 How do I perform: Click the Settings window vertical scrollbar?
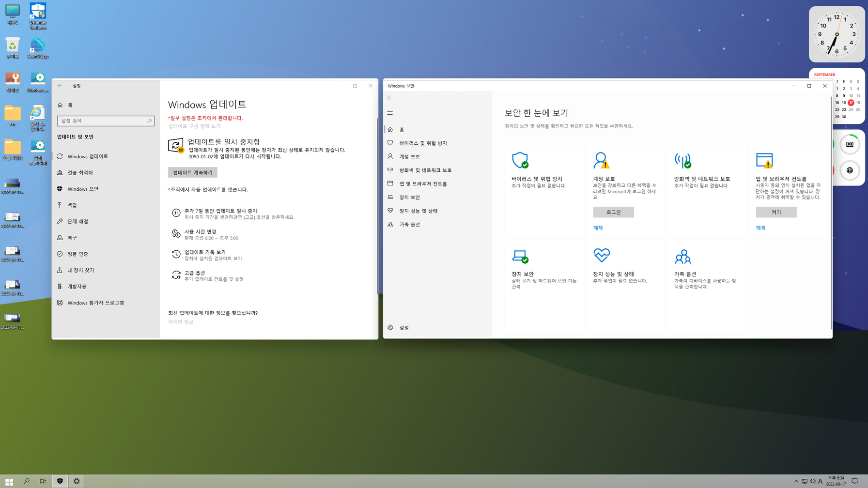click(377, 205)
